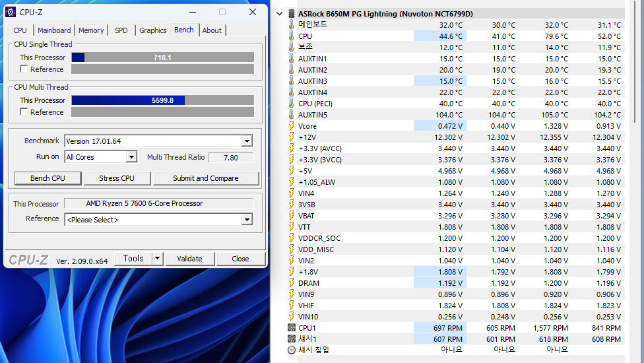Viewport: 644px width, 363px height.
Task: Click voltage icon beside VDDCR_SOC
Action: pyautogui.click(x=291, y=238)
